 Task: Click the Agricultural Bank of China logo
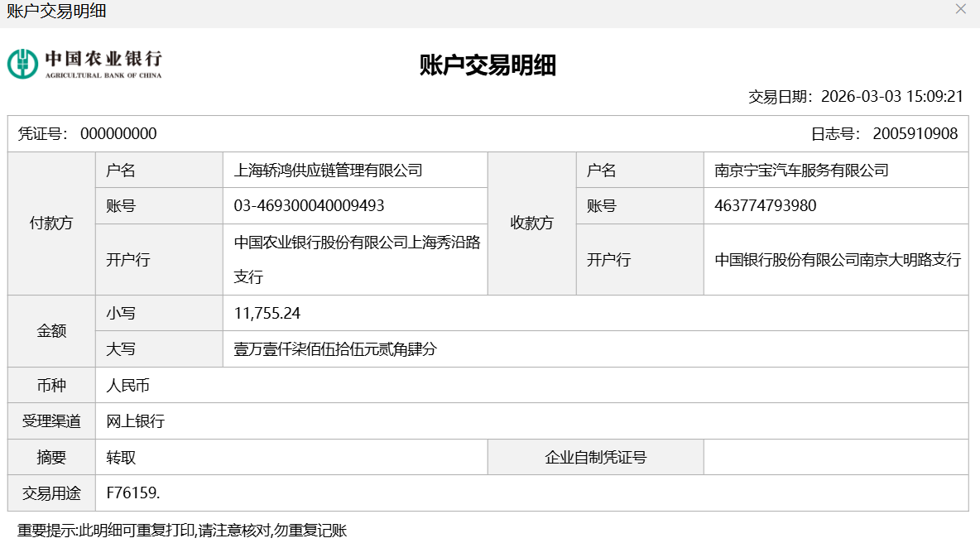(85, 64)
